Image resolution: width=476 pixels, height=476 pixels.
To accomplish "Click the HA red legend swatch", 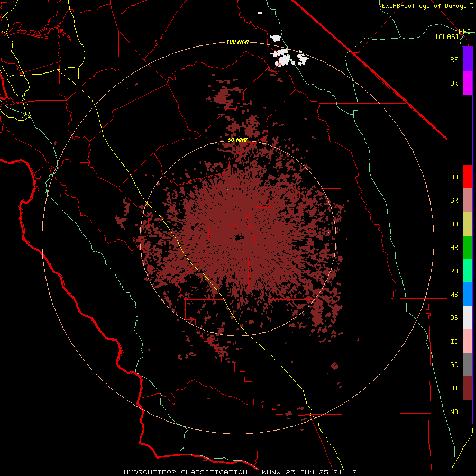I will click(x=467, y=177).
